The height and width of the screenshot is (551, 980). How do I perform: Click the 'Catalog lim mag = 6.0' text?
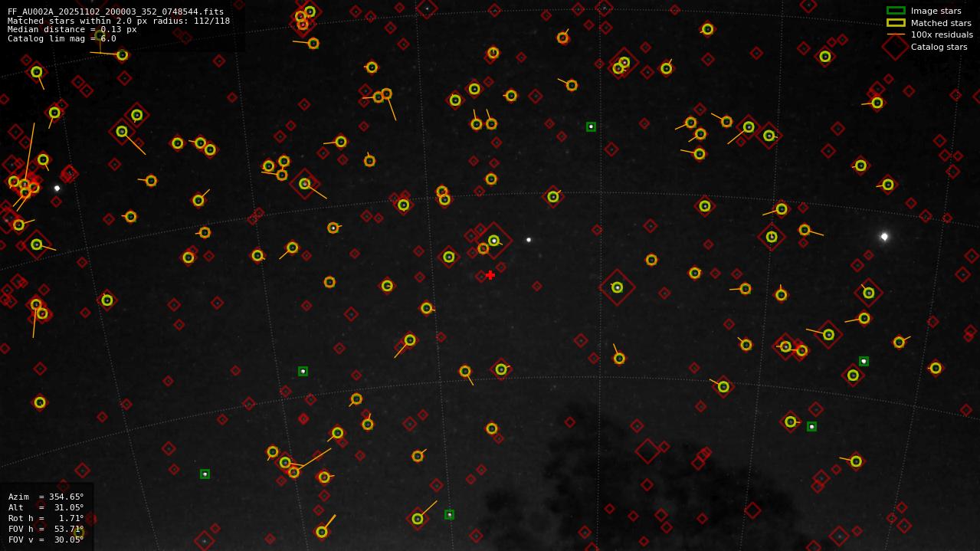coord(62,38)
